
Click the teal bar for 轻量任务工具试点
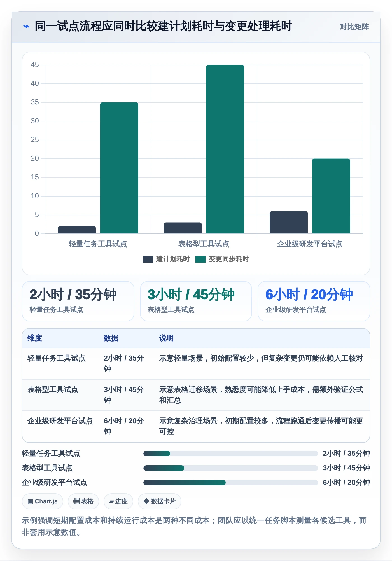click(x=119, y=168)
